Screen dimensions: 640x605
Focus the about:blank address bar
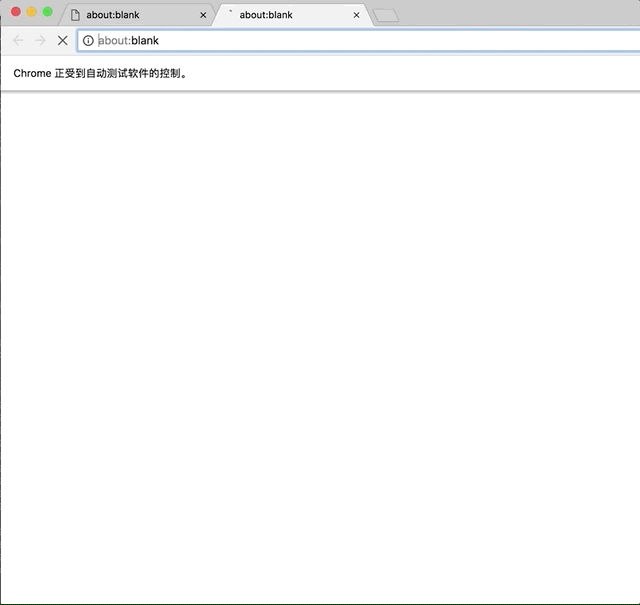pyautogui.click(x=358, y=40)
